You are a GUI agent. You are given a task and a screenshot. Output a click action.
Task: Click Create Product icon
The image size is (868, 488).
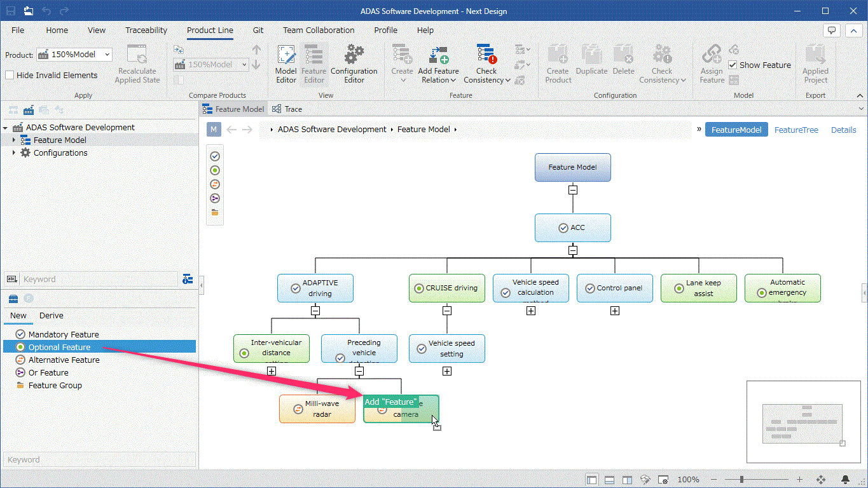pos(558,55)
